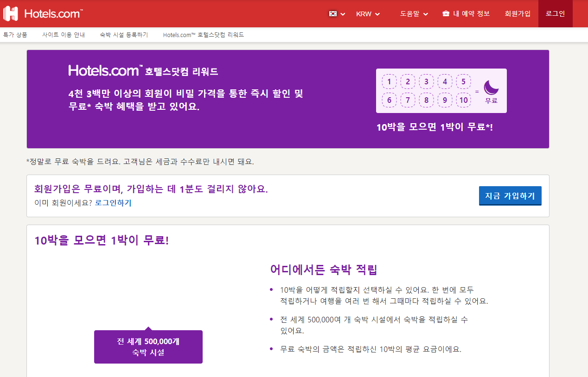Open Hotels.com 호텔스닷컴 리워드 menu item
588x377 pixels.
[204, 35]
